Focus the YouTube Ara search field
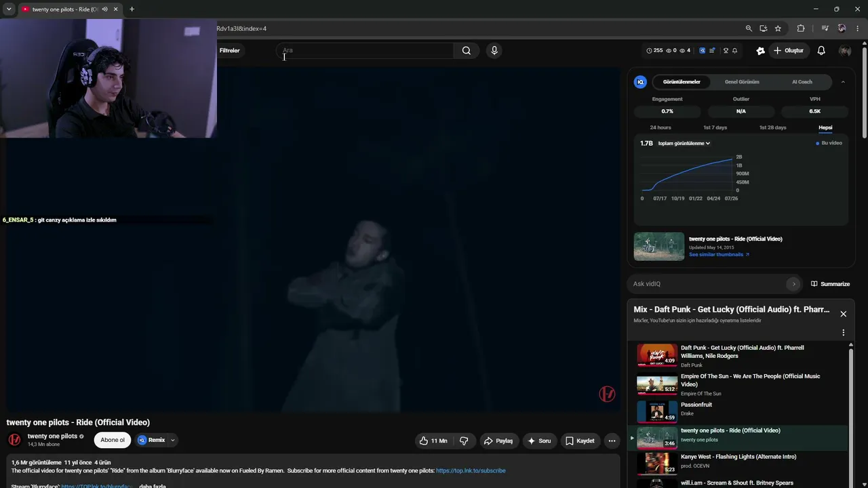Image resolution: width=868 pixels, height=488 pixels. point(366,50)
